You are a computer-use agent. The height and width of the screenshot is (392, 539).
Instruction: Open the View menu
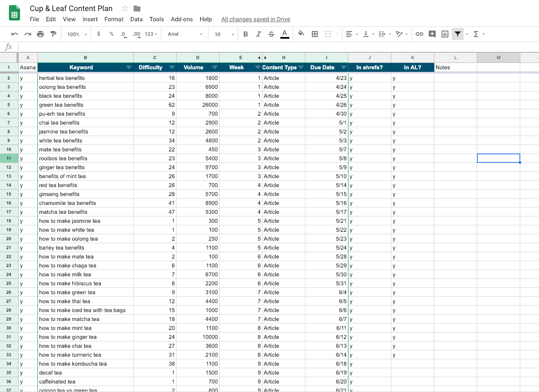tap(69, 19)
